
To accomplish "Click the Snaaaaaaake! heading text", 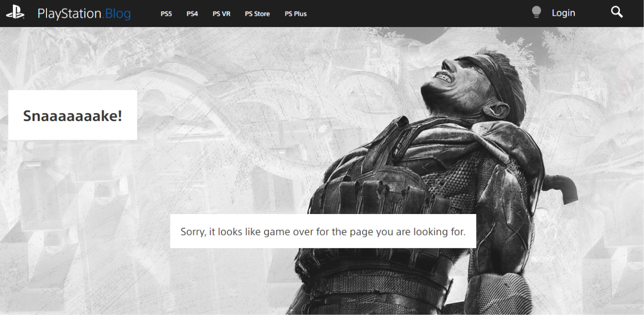I will pyautogui.click(x=73, y=115).
